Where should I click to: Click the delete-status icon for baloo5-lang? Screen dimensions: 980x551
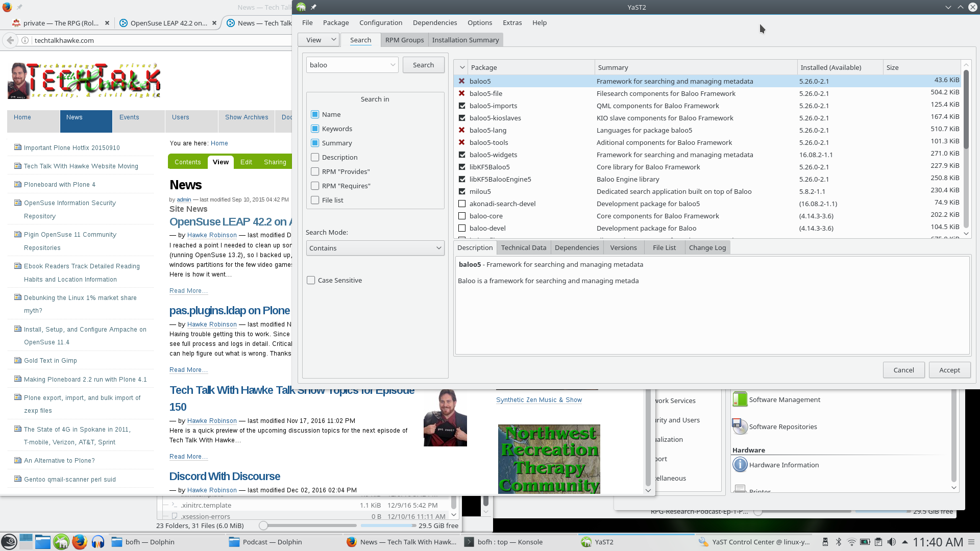(461, 130)
